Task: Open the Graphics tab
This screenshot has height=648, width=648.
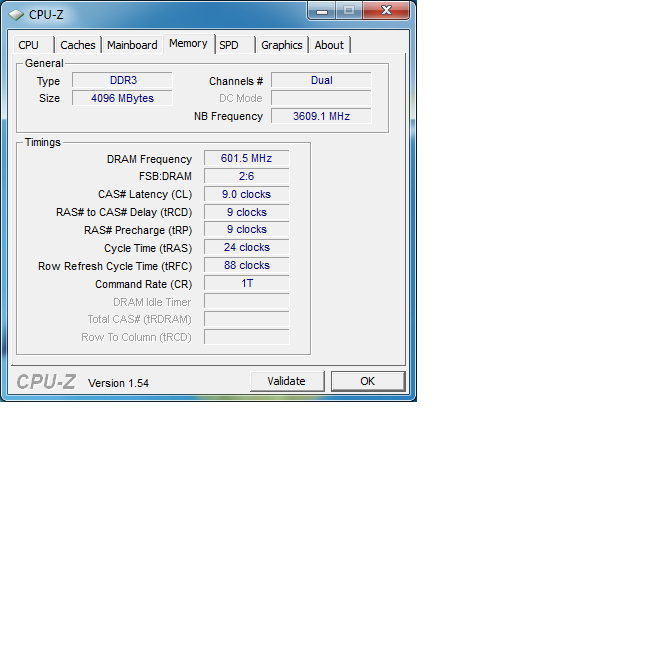Action: pyautogui.click(x=282, y=45)
